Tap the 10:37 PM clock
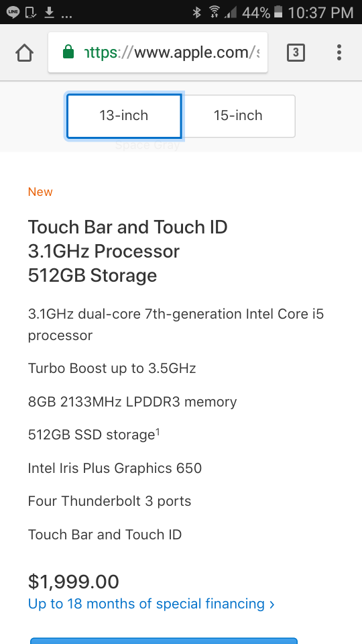This screenshot has width=362, height=644. (320, 13)
